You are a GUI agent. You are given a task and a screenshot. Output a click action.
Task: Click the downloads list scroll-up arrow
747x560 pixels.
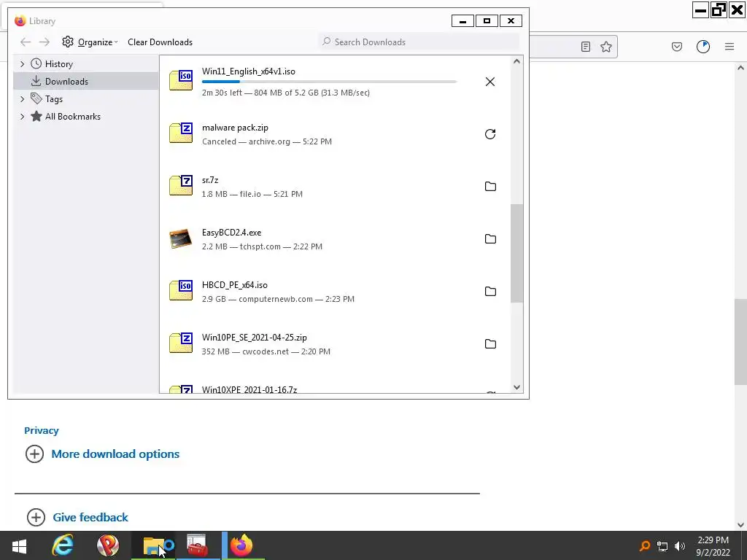click(x=517, y=61)
